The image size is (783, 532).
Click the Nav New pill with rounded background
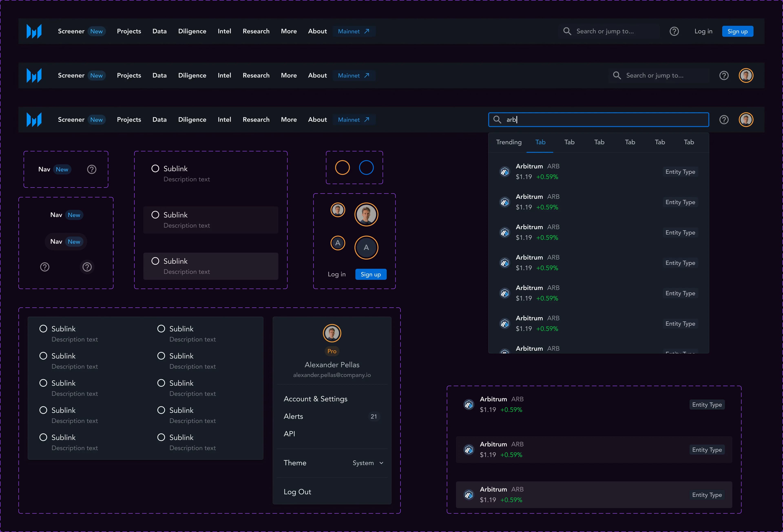66,242
